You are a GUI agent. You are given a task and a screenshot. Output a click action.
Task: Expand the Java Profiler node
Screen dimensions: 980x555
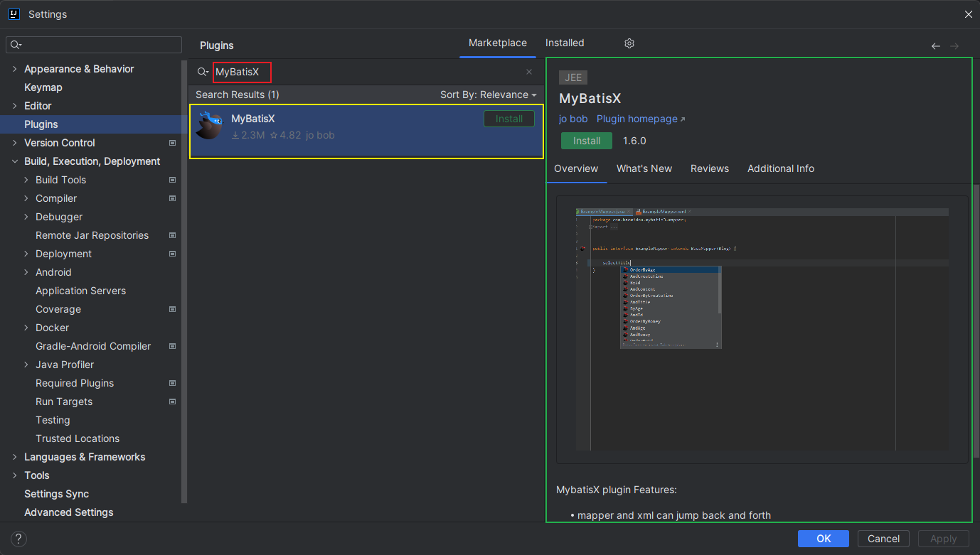26,365
